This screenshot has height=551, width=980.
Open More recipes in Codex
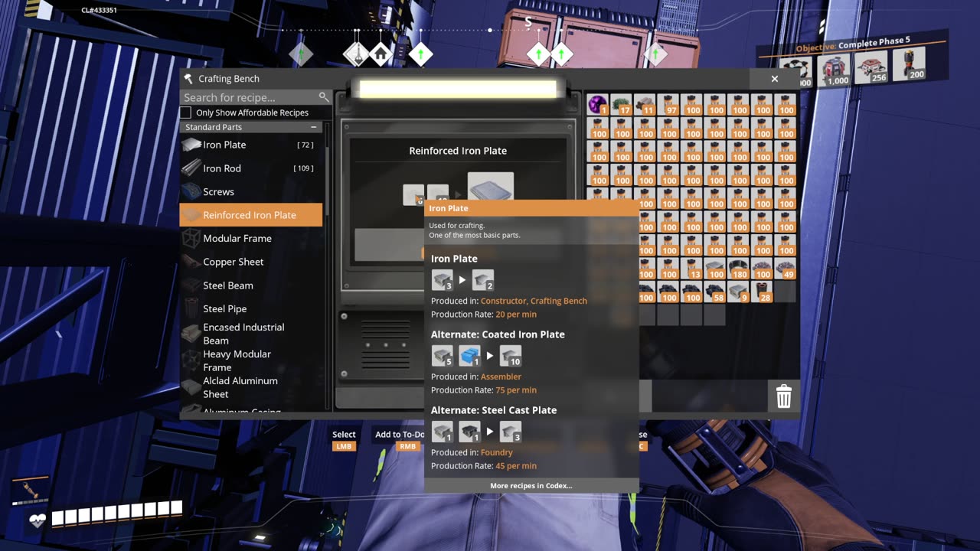[531, 486]
